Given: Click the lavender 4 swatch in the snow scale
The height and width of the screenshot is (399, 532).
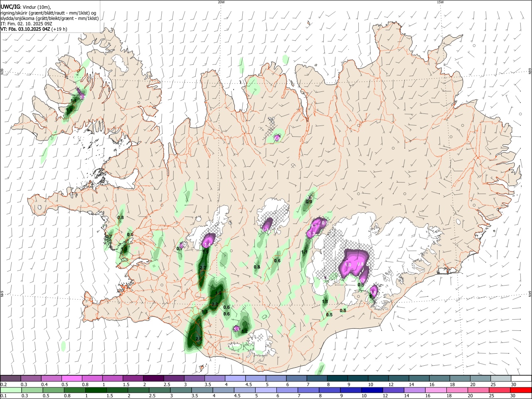Looking at the screenshot, I should click(235, 379).
